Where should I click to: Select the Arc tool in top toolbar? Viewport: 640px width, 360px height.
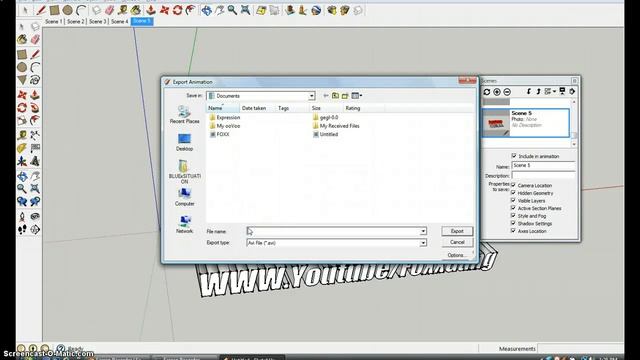81,10
